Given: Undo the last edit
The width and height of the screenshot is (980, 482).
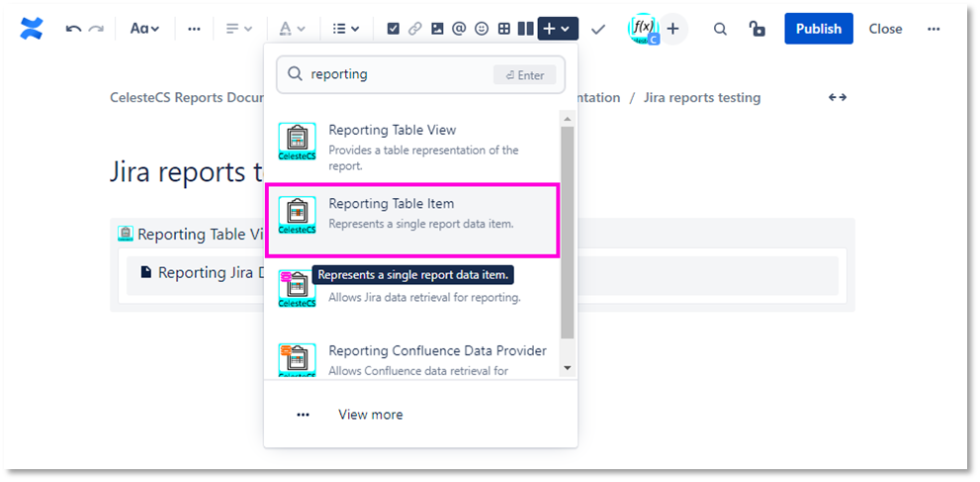Looking at the screenshot, I should coord(74,29).
